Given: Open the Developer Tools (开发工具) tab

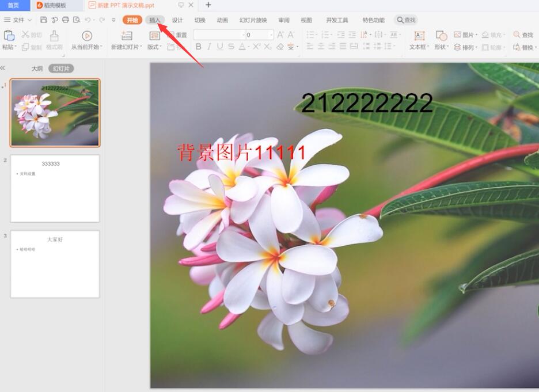Looking at the screenshot, I should coord(337,20).
